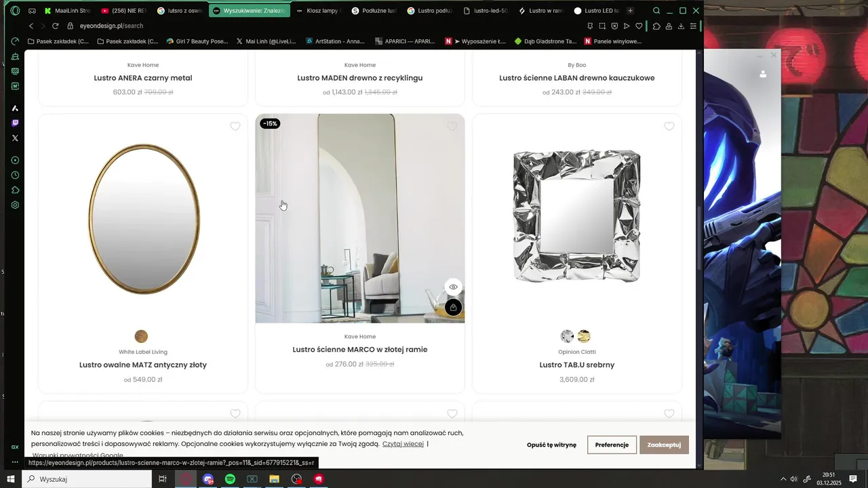
Task: Add MARCO mirror to cart via bag icon
Action: pos(454,308)
